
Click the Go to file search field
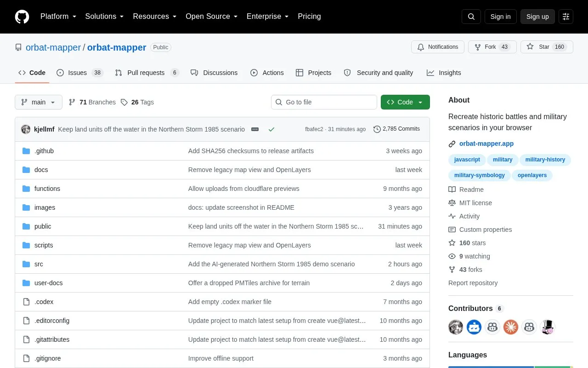tap(324, 102)
